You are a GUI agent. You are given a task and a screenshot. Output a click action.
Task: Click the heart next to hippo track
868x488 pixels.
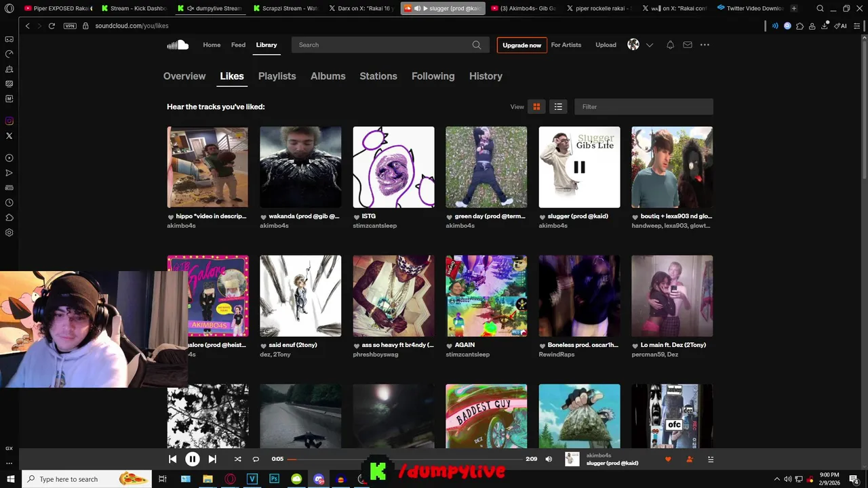171,217
